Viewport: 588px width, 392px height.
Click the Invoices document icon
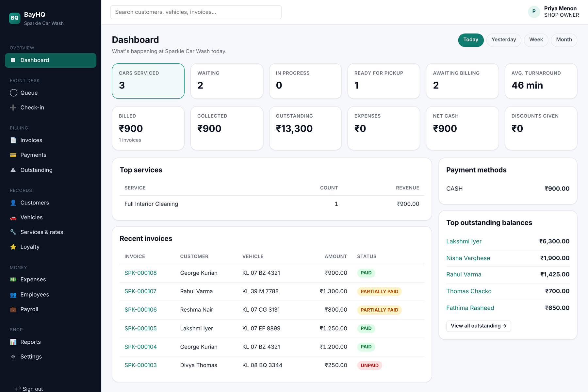tap(13, 140)
